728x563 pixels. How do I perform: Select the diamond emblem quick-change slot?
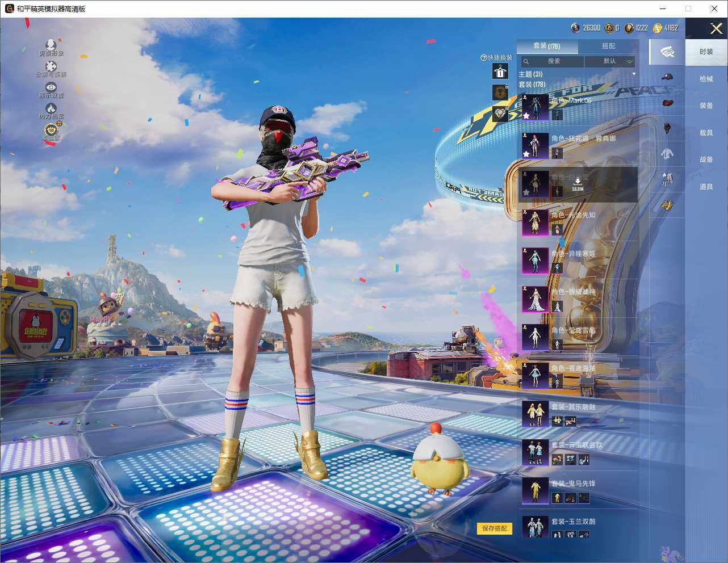pyautogui.click(x=500, y=114)
